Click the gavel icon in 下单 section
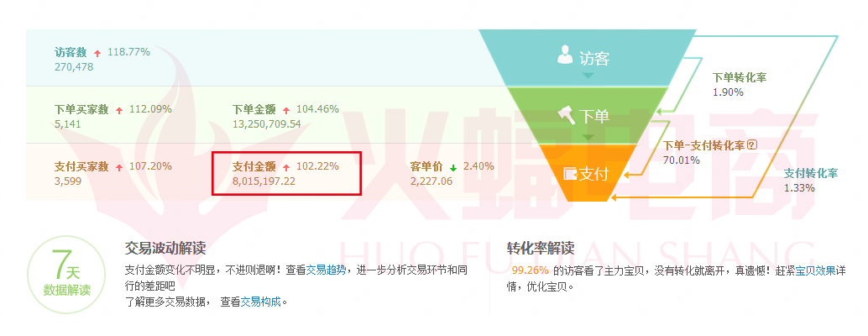 566,114
